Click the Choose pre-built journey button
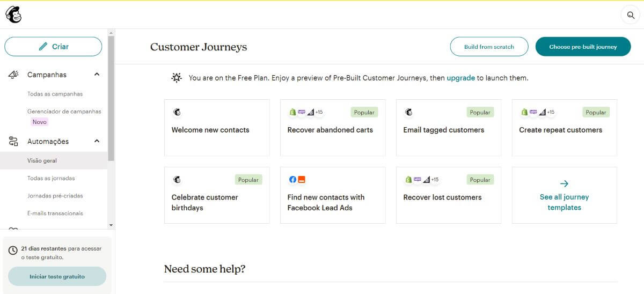 [583, 47]
